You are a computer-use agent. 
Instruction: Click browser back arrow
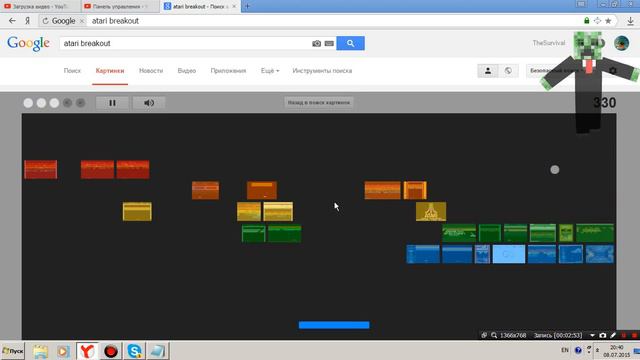tap(12, 21)
